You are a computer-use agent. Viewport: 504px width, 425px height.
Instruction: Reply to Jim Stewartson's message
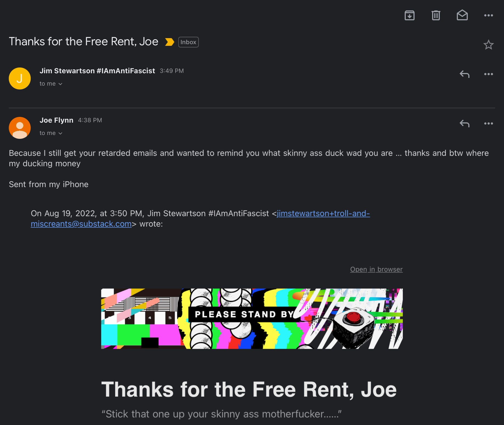point(464,74)
